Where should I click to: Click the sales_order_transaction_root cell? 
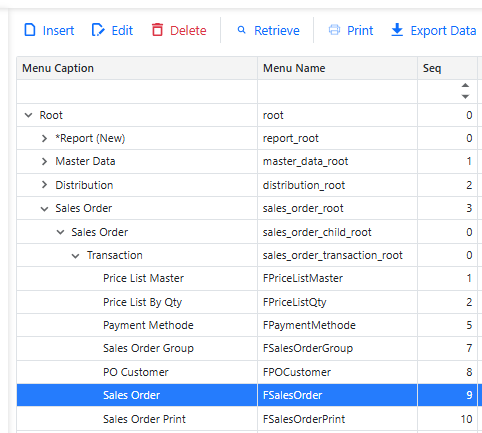(x=337, y=255)
